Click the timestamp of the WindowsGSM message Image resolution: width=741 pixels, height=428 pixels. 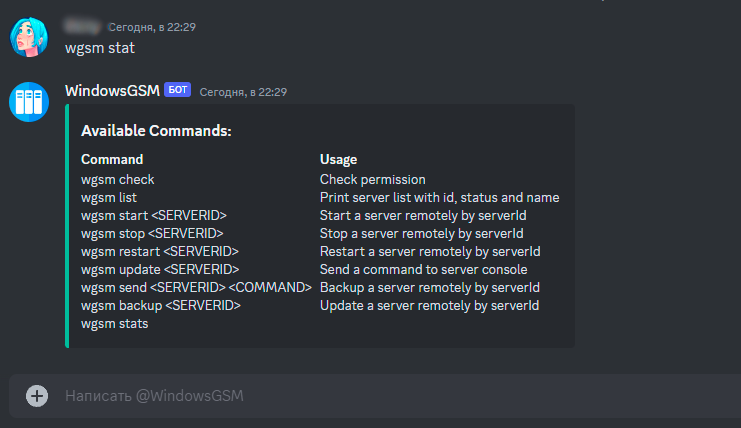(x=243, y=92)
